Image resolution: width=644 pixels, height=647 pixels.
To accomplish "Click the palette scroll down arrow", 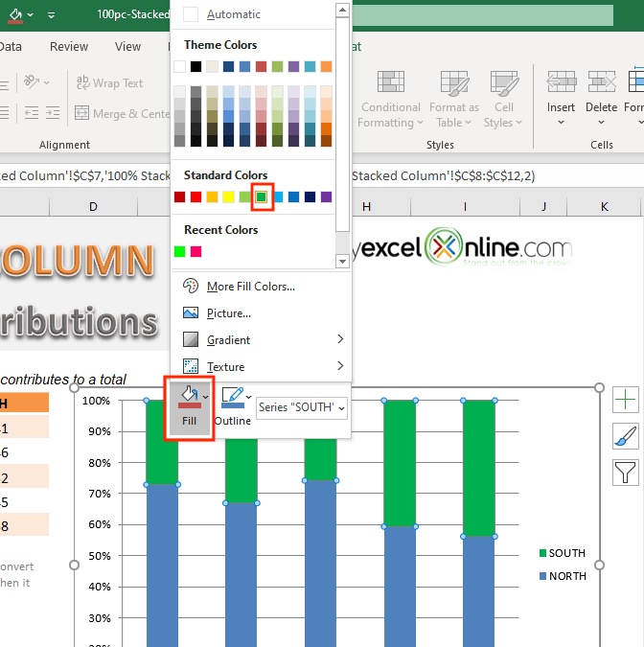I will (342, 261).
